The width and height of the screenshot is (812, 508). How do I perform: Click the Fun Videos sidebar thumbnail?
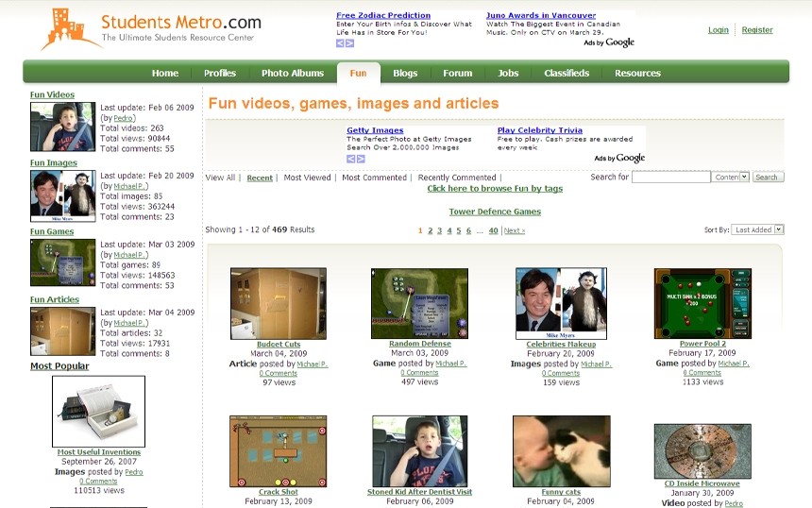coord(62,127)
